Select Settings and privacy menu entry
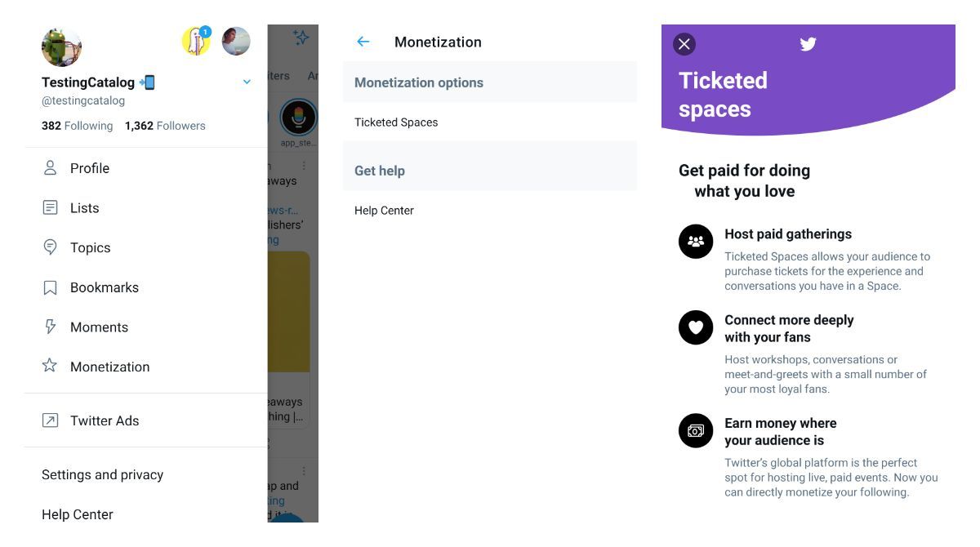This screenshot has height=547, width=980. pos(102,474)
